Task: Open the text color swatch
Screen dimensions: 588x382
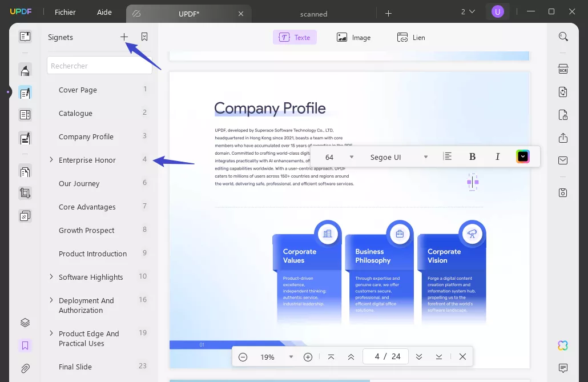Action: tap(523, 156)
